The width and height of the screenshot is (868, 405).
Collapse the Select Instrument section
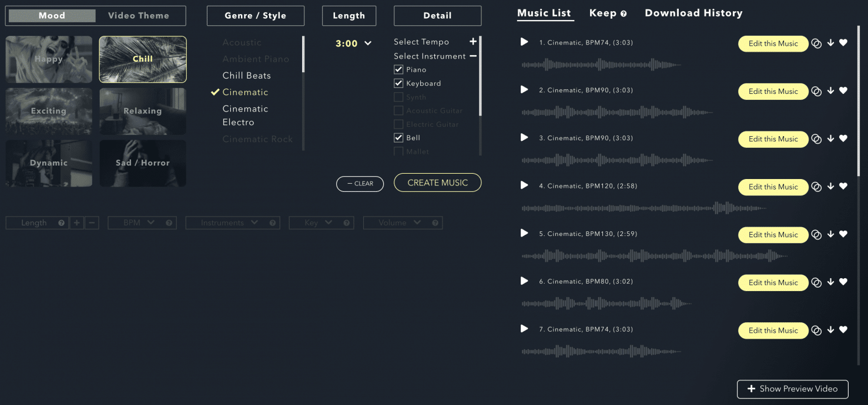coord(473,56)
